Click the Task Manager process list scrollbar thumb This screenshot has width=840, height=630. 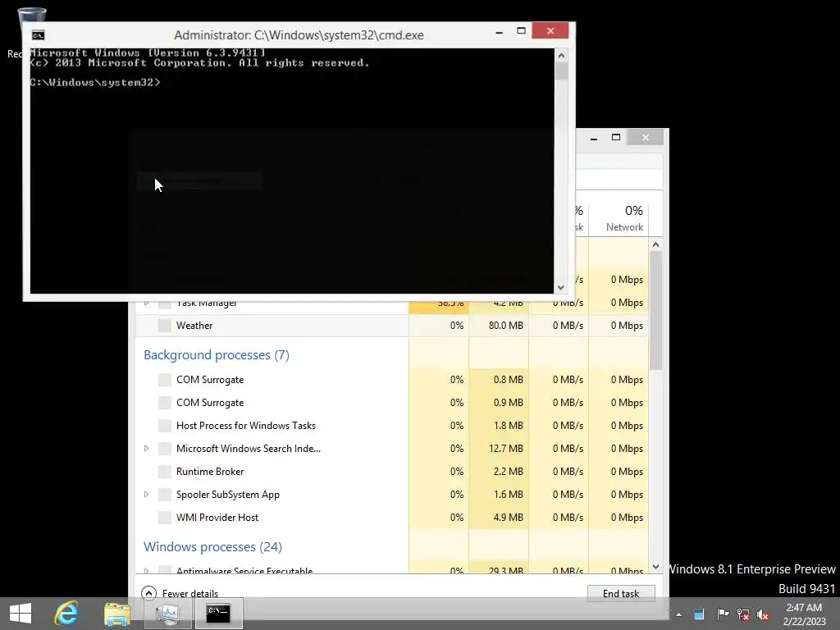coord(655,310)
